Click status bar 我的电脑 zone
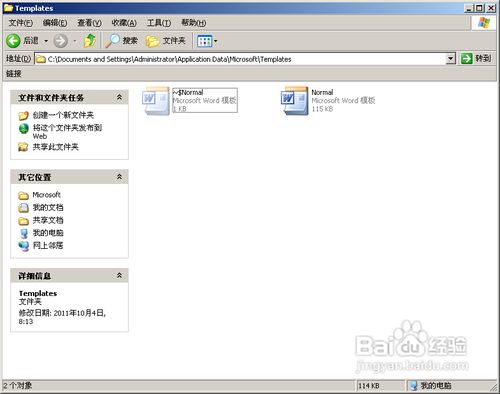 (431, 386)
